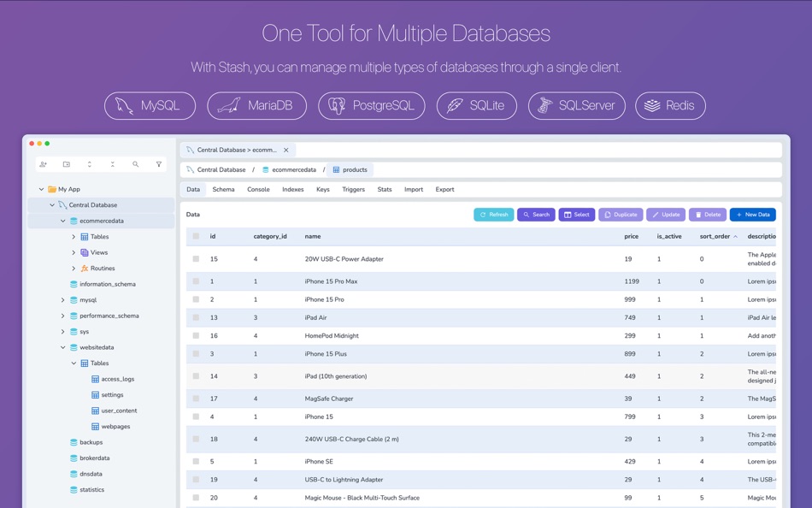The image size is (812, 508).
Task: Click the Redis logo badge
Action: [671, 106]
